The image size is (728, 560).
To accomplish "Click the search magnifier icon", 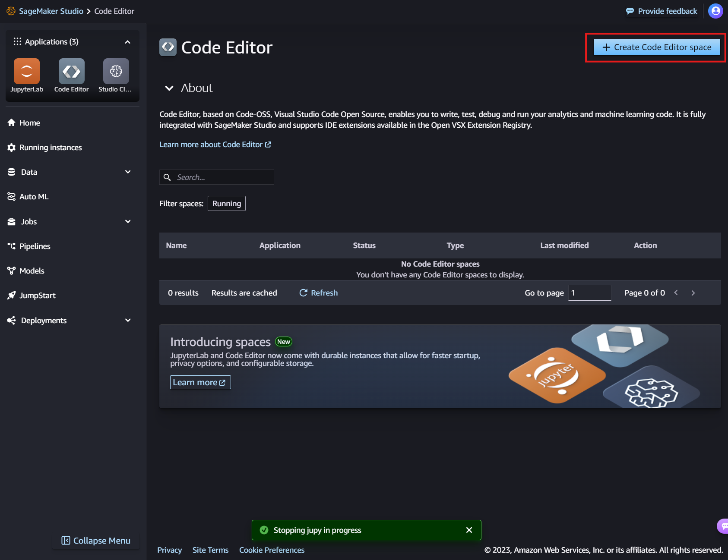I will click(x=167, y=177).
